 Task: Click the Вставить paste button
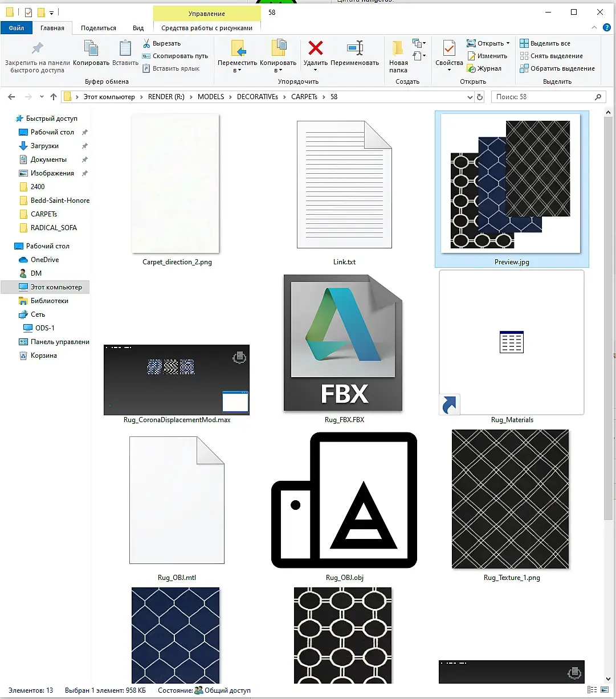click(x=125, y=54)
